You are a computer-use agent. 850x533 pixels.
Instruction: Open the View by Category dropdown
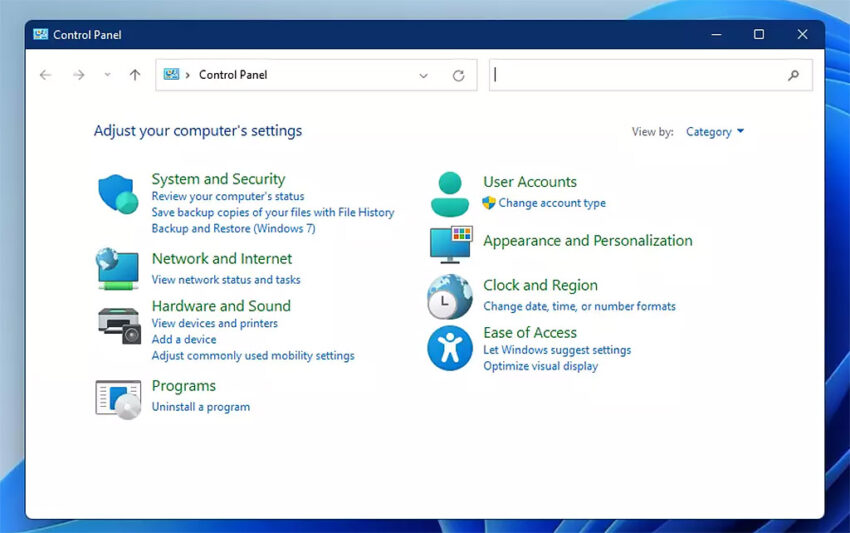pyautogui.click(x=715, y=132)
